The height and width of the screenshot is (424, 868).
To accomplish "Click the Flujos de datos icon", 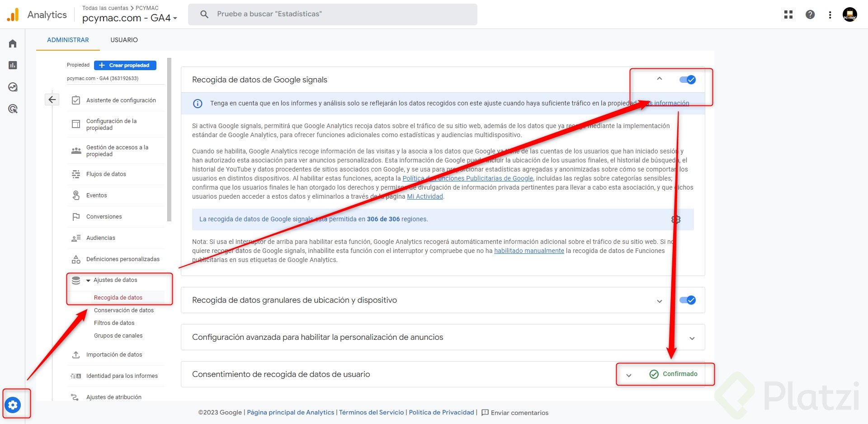I will pos(76,174).
